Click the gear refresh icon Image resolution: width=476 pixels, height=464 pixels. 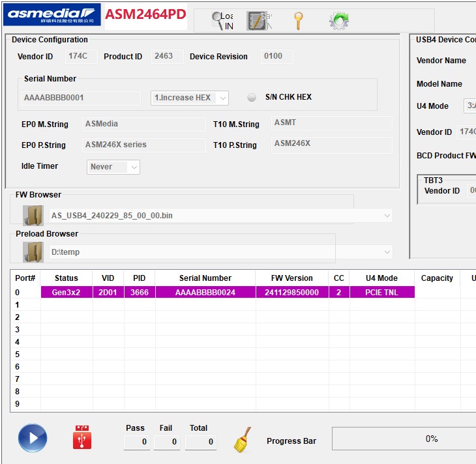point(338,21)
